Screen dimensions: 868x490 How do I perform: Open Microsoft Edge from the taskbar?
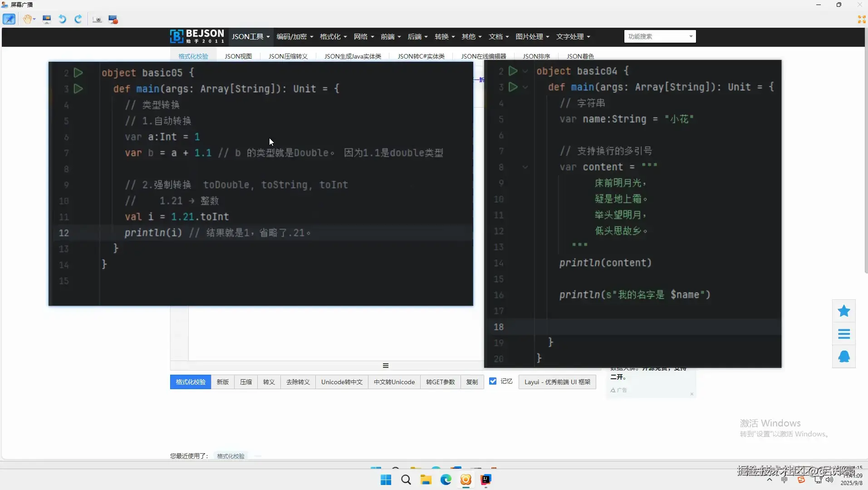tap(446, 480)
